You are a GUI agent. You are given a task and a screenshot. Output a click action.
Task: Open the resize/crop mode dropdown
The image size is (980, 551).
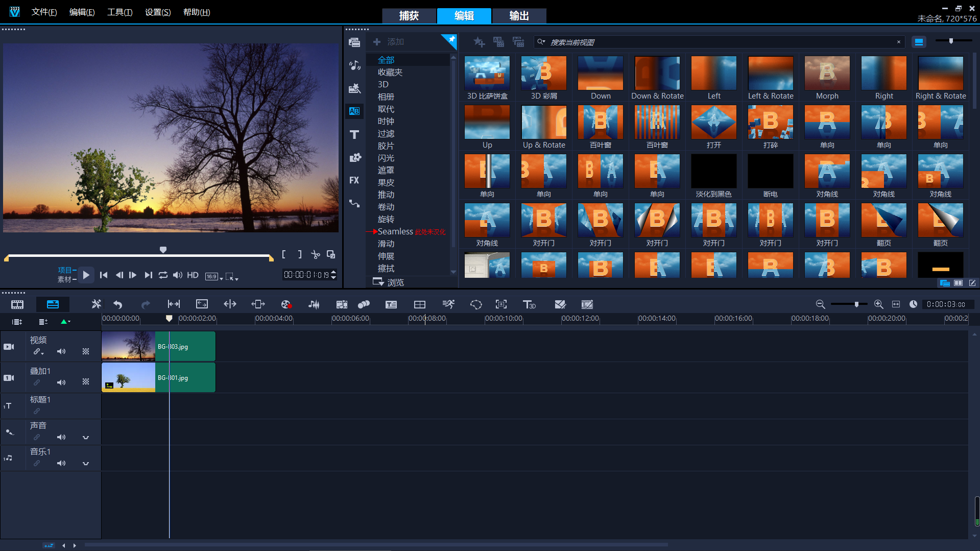(232, 276)
